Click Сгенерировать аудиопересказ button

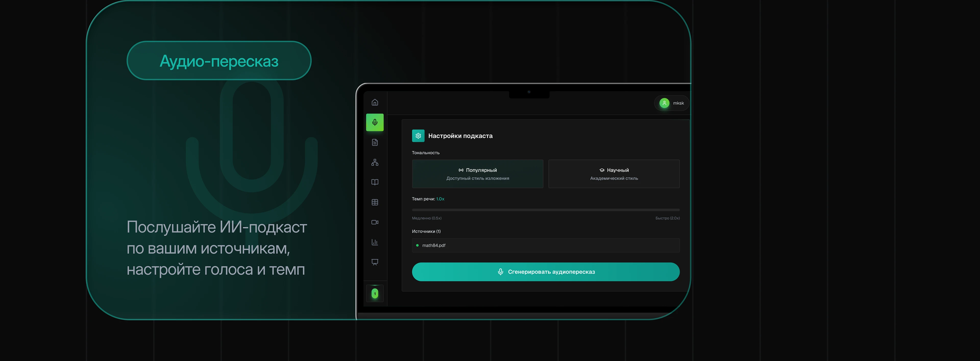point(546,272)
